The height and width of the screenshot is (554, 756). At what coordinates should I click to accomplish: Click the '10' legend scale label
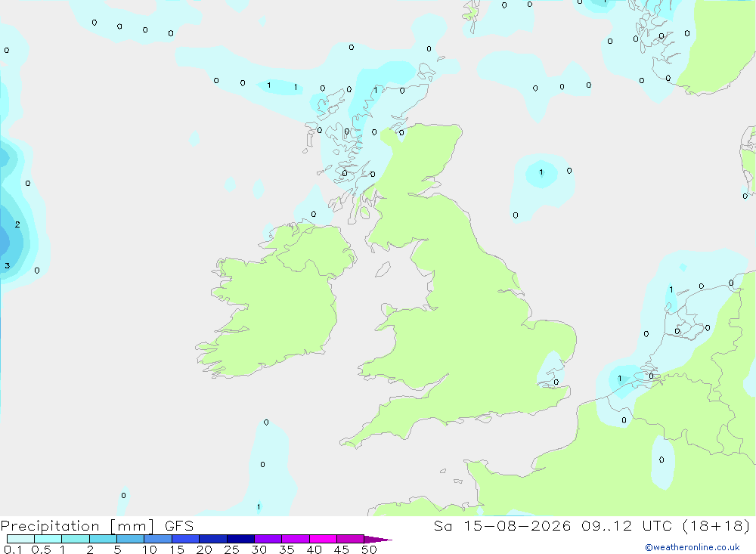150,549
